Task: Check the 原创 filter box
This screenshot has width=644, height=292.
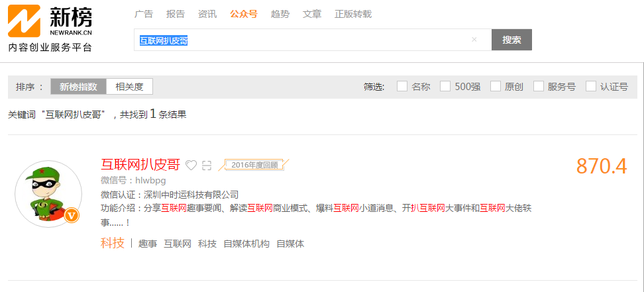Action: pyautogui.click(x=496, y=86)
